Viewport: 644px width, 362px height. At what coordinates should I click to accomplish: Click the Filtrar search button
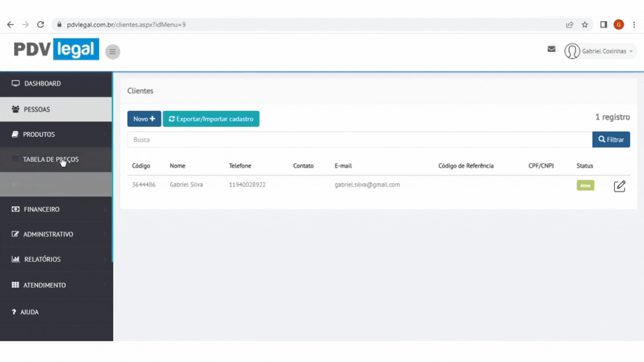611,139
